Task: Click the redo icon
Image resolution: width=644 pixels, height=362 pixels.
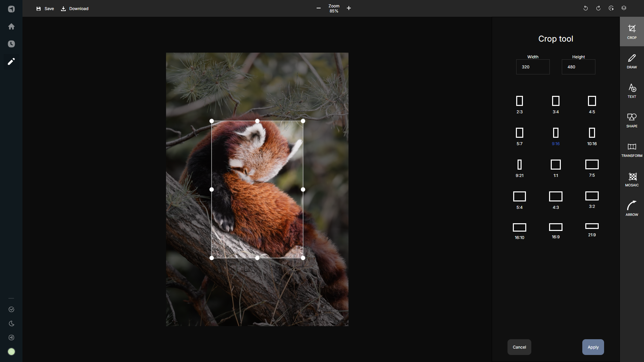Action: pyautogui.click(x=598, y=8)
